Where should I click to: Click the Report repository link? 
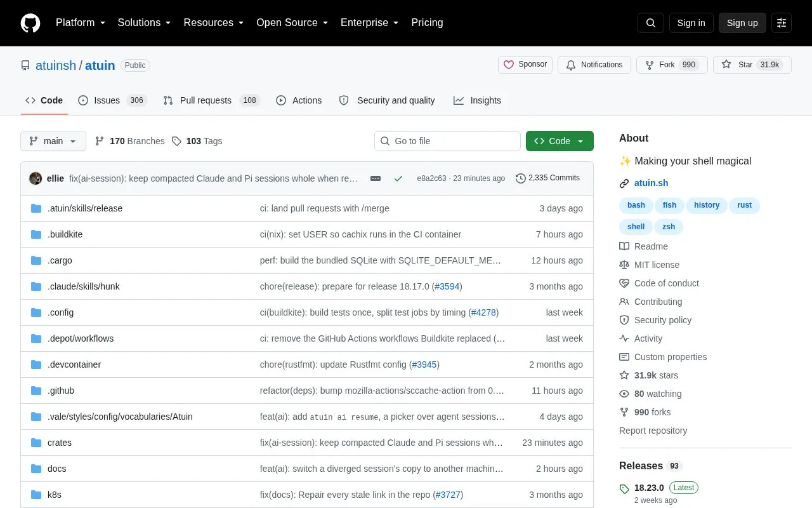point(653,431)
